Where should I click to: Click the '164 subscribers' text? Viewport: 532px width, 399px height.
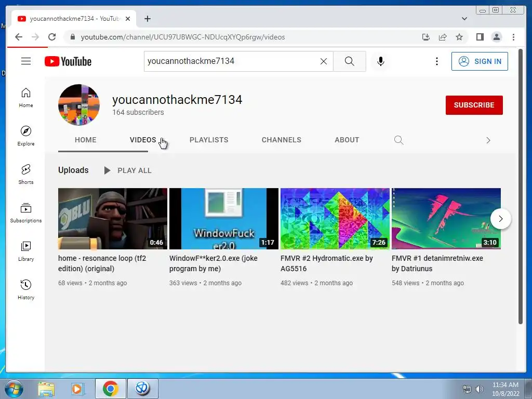click(x=138, y=112)
